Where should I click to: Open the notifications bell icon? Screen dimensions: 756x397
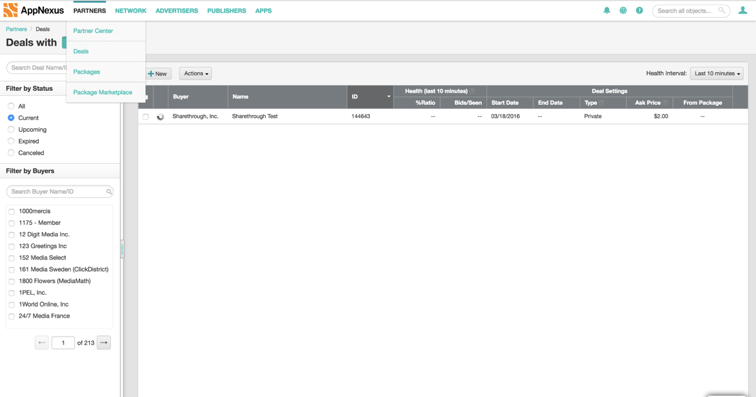coord(607,11)
